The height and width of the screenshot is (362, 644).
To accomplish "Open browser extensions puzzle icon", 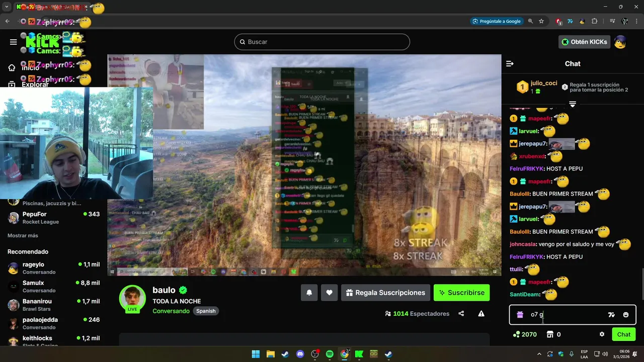I will 595,21.
